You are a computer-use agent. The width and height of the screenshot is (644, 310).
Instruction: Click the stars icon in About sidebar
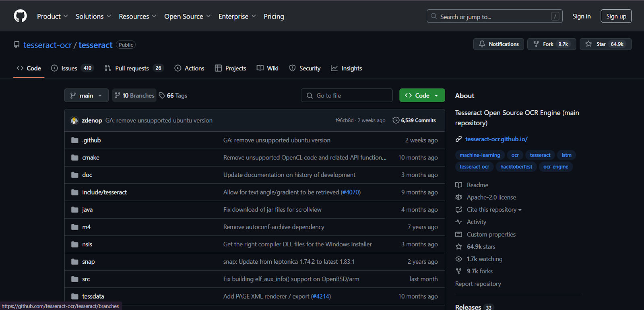point(458,247)
